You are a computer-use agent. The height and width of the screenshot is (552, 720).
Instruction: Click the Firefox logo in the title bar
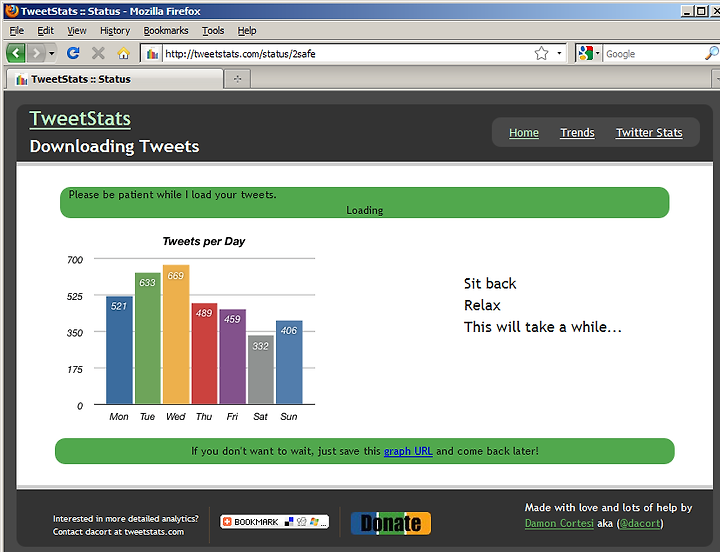[x=11, y=11]
